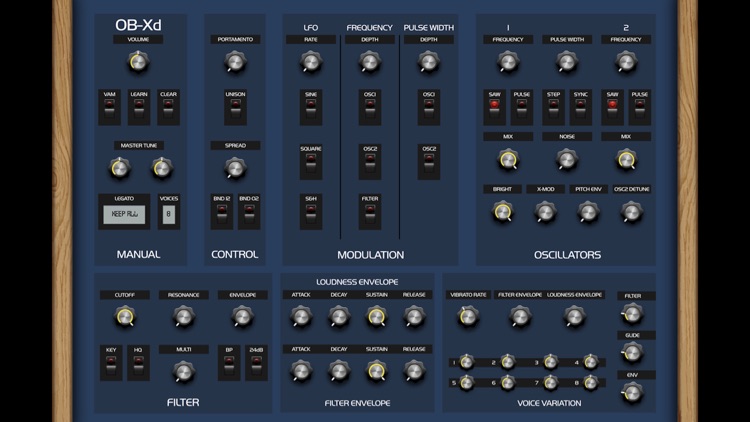Click the Bright knob
The height and width of the screenshot is (422, 750).
[502, 212]
